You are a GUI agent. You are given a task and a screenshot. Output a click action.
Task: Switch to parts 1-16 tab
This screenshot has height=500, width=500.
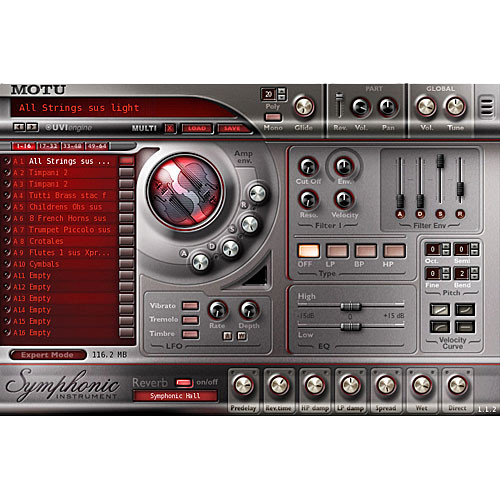(24, 146)
